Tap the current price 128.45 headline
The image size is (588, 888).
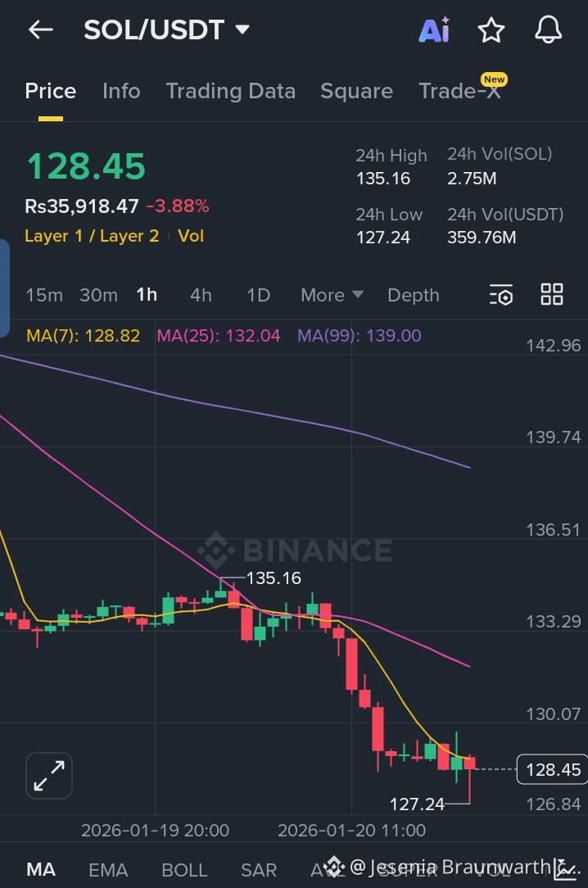[x=86, y=166]
